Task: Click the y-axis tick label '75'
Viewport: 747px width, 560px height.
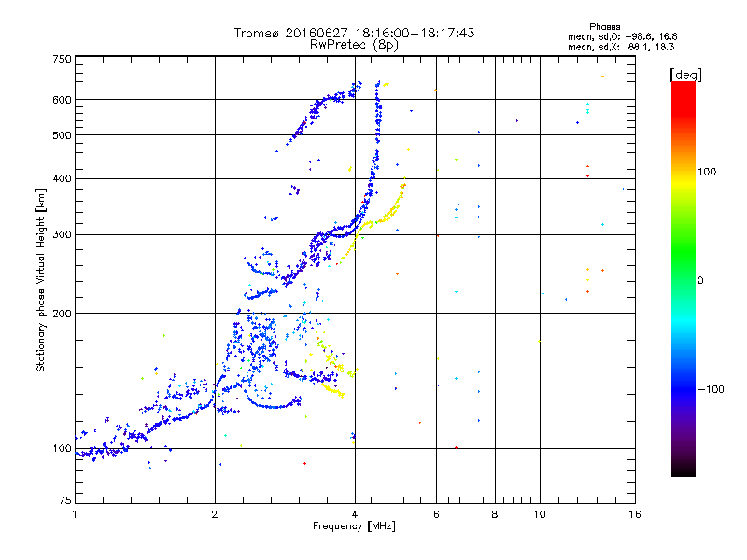Action: pos(65,500)
